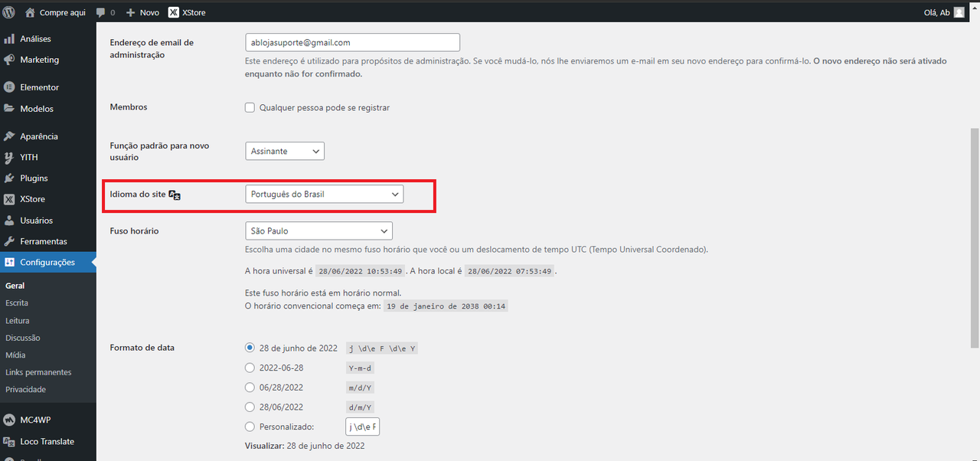This screenshot has width=980, height=461.
Task: Open MC4WP in the sidebar menu
Action: click(x=35, y=420)
